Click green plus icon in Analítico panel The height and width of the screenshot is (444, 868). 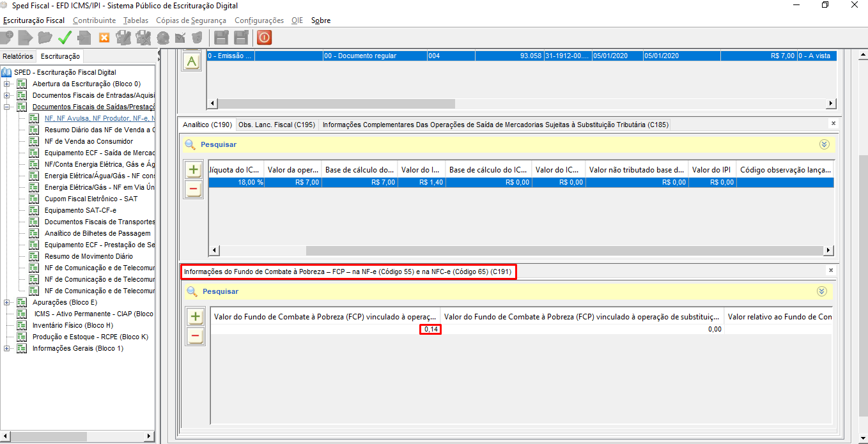193,170
